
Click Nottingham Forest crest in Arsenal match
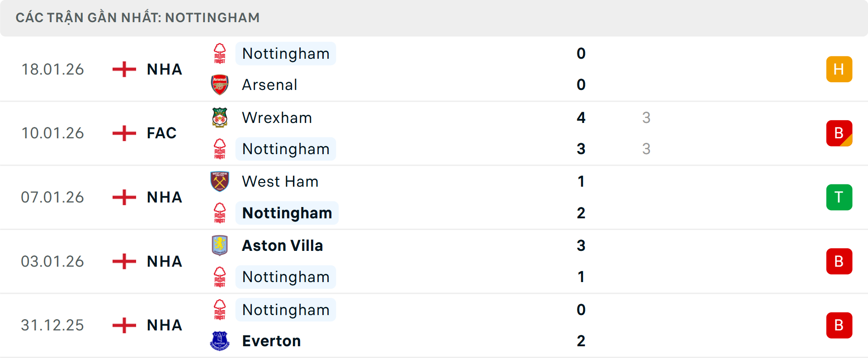click(220, 53)
